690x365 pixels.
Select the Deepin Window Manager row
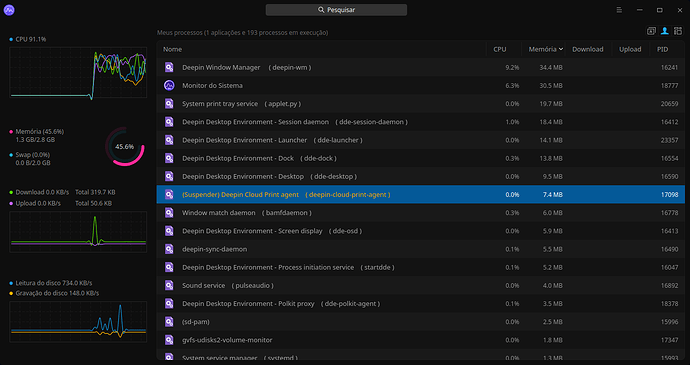[421, 67]
